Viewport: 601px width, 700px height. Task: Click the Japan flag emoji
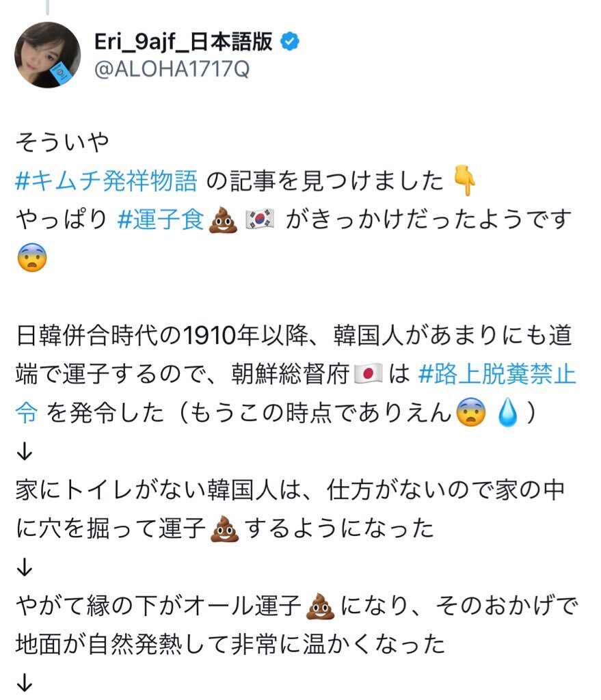coord(369,374)
